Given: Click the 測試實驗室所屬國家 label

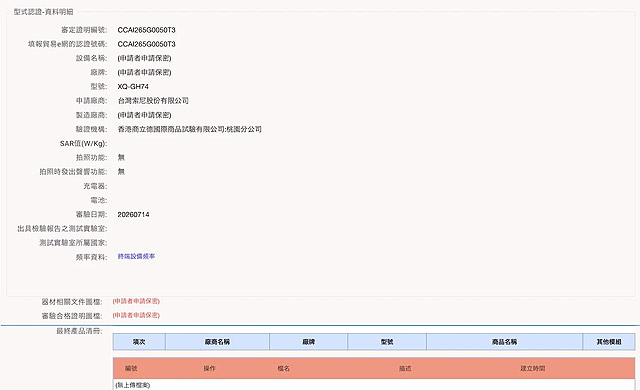Looking at the screenshot, I should click(x=73, y=243).
